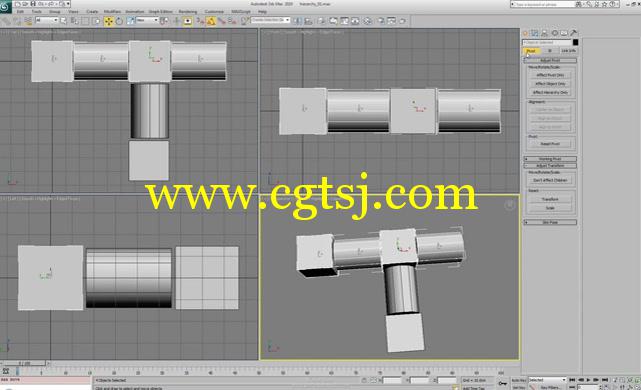Viewport: 641px width, 390px height.
Task: Toggle Percent Snap
Action: click(222, 21)
